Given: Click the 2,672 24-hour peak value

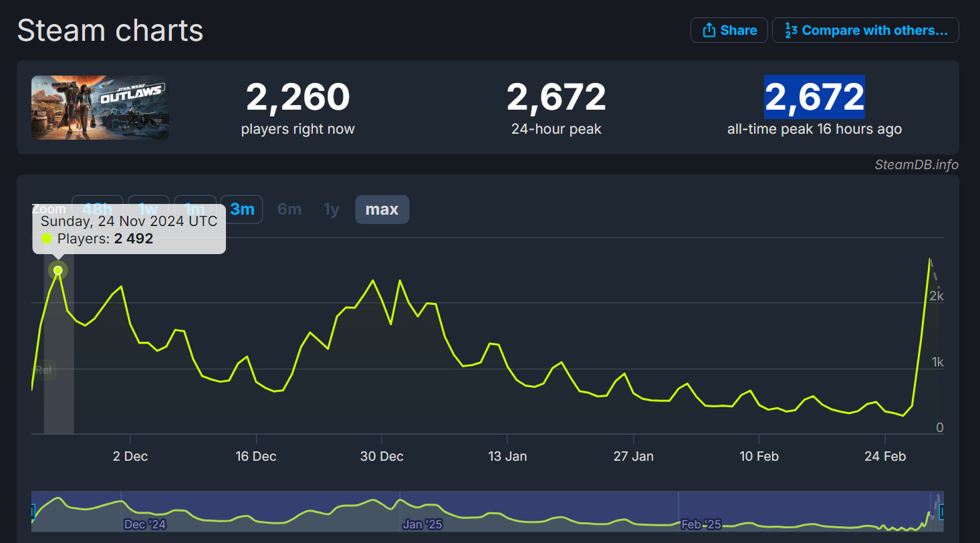Looking at the screenshot, I should coord(556,98).
